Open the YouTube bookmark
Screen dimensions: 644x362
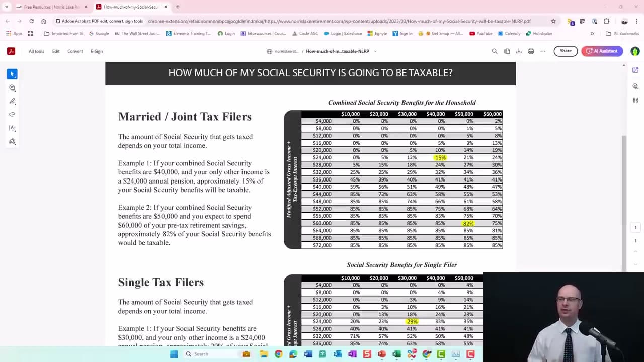[x=481, y=33]
